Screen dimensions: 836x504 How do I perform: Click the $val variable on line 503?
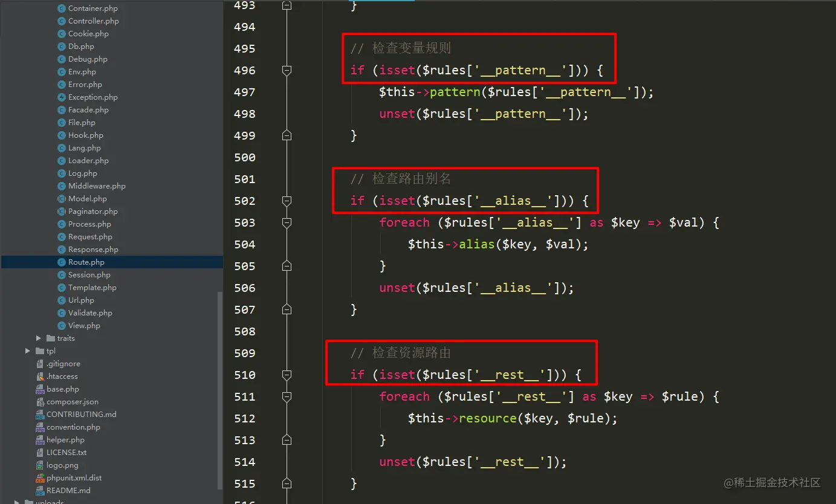684,222
